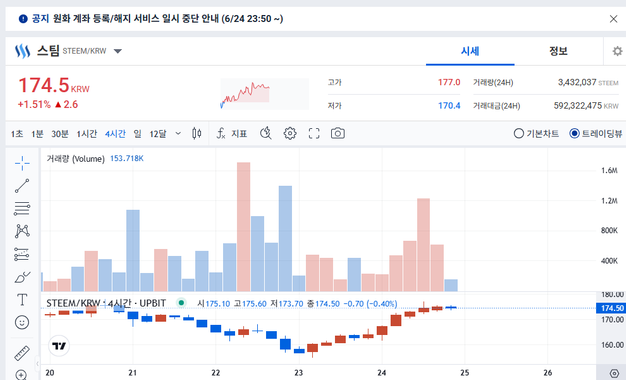Click the +1.51% change value
Viewport: 626px width, 380px height.
pyautogui.click(x=34, y=105)
